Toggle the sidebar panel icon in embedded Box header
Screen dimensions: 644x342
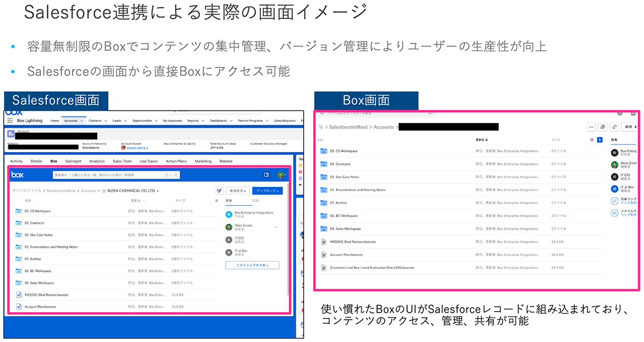click(x=266, y=175)
